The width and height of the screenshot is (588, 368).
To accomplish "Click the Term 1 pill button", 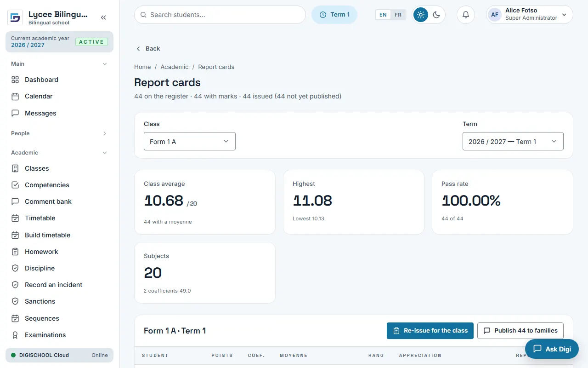I will pos(334,15).
